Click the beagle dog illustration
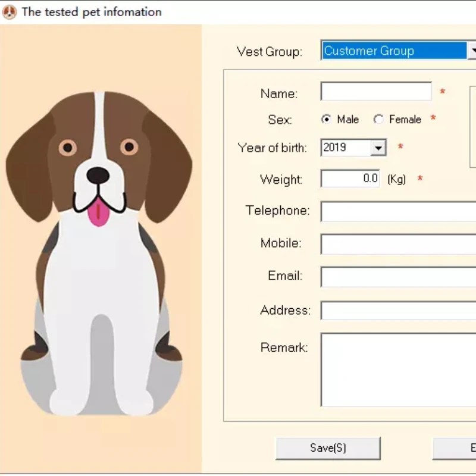Image resolution: width=476 pixels, height=476 pixels. click(99, 250)
